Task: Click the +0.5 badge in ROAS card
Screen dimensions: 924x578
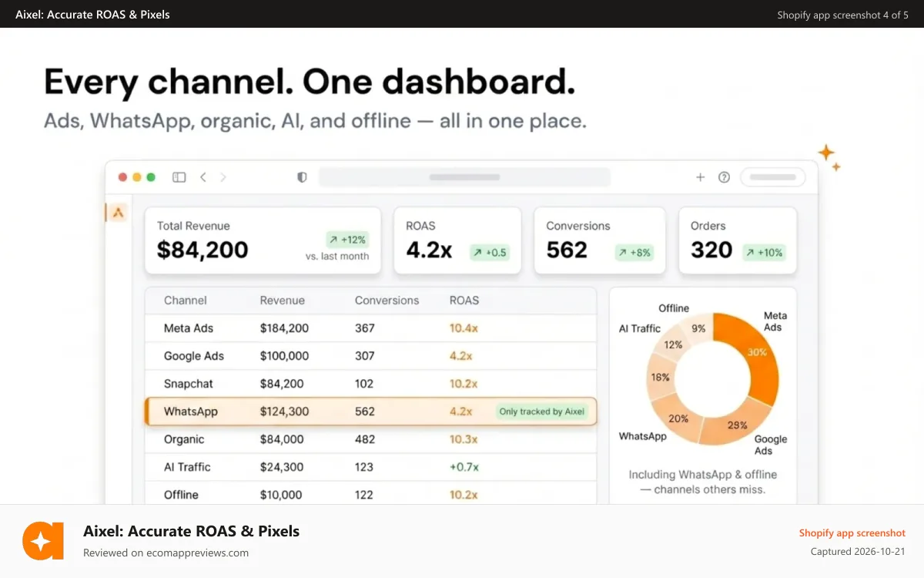Action: [x=490, y=252]
